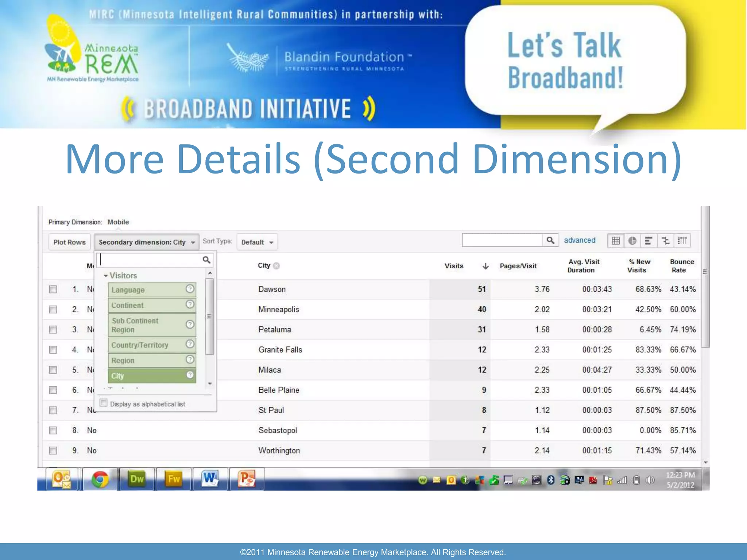Viewport: 747px width, 560px height.
Task: Open help icon for Country/Territory dimension
Action: pos(190,344)
